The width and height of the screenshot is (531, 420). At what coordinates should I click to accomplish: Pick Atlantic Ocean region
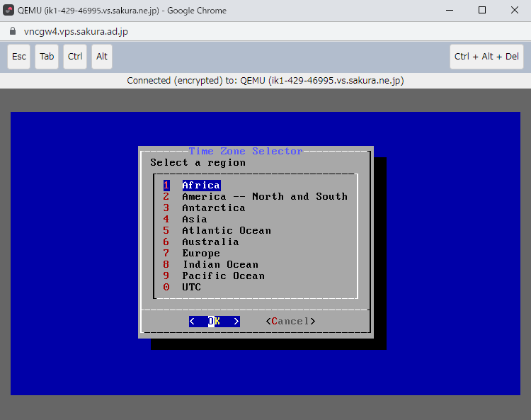click(226, 231)
